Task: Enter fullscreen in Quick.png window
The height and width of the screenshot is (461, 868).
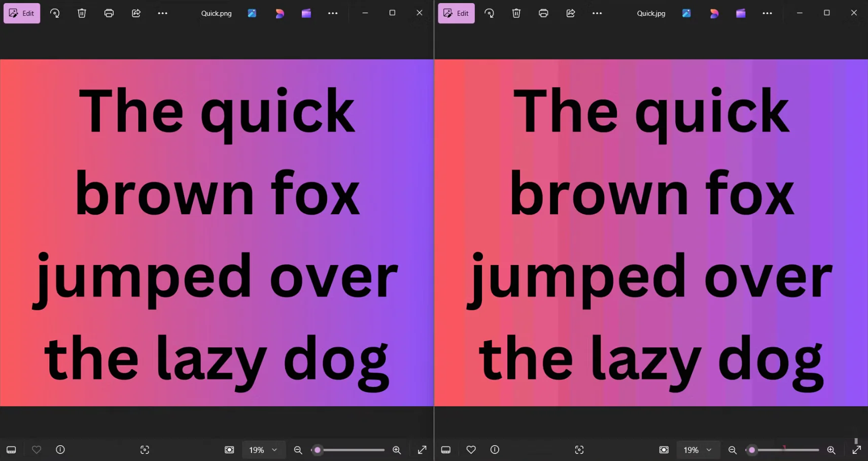Action: (x=422, y=450)
